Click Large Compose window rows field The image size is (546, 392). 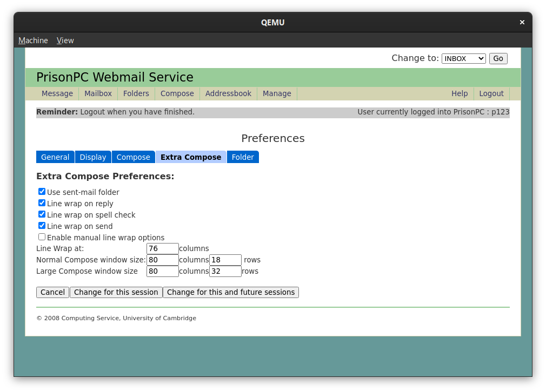click(225, 271)
